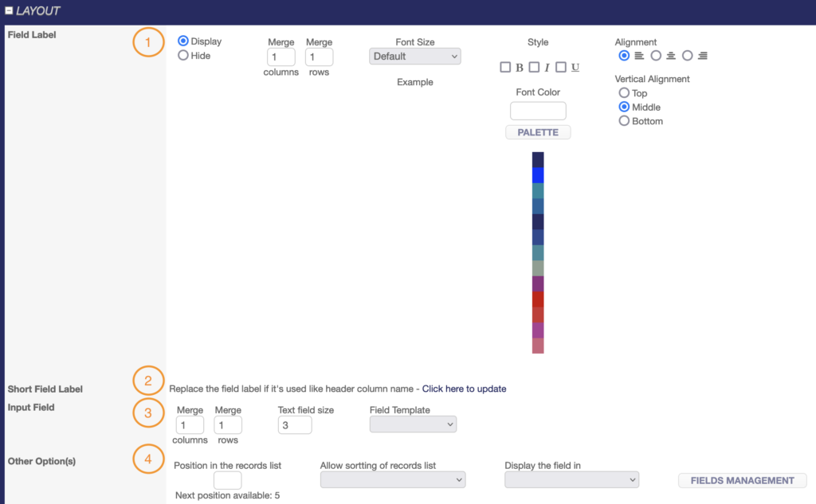Image resolution: width=816 pixels, height=504 pixels.
Task: Choose left alignment icon option
Action: point(624,56)
